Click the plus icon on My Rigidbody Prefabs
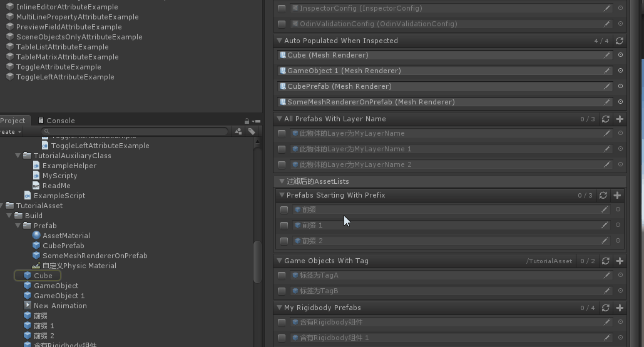This screenshot has width=644, height=347. 620,308
